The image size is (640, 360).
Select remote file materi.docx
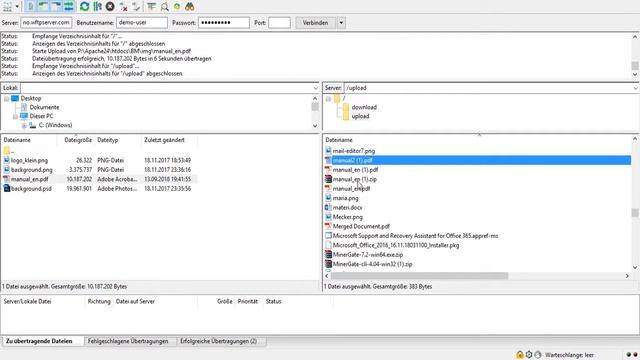(347, 207)
